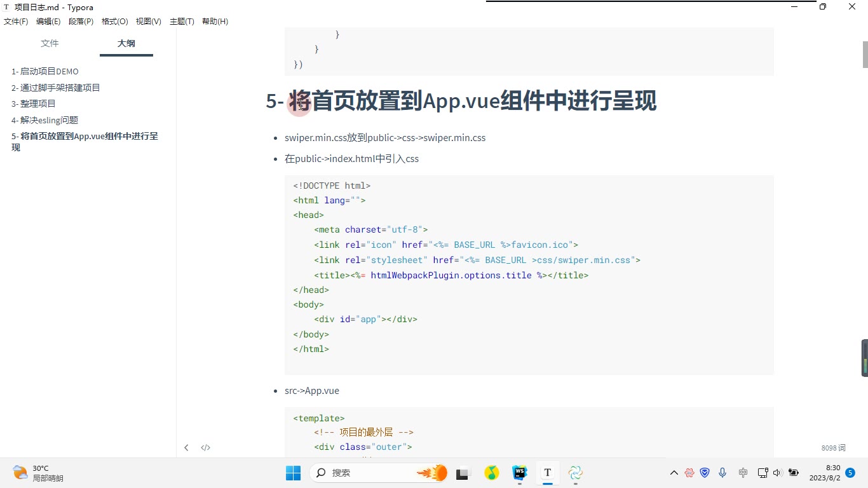Open the 帮助(H) menu

point(215,22)
